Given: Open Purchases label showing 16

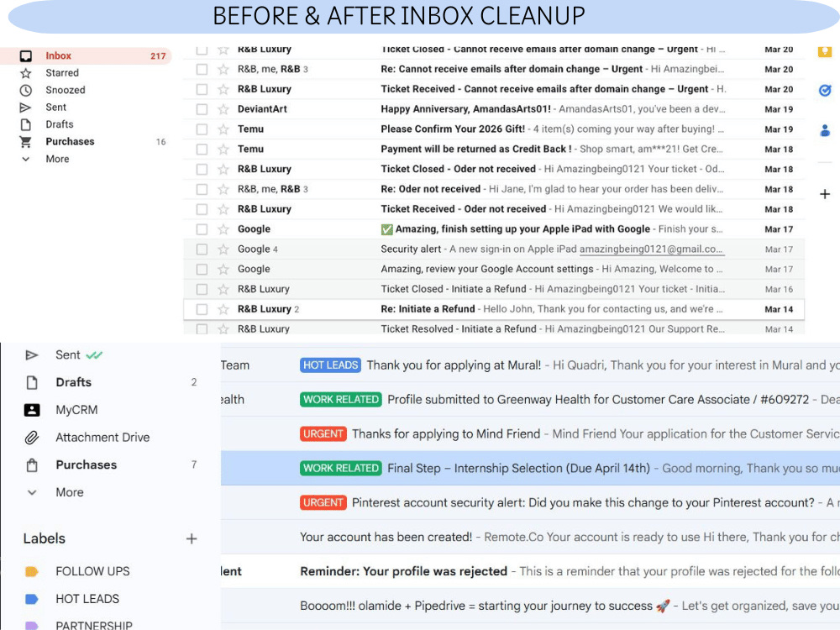Looking at the screenshot, I should 86,141.
